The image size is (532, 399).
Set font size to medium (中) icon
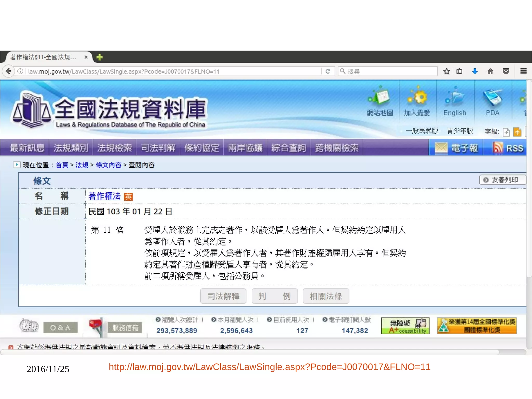click(517, 132)
